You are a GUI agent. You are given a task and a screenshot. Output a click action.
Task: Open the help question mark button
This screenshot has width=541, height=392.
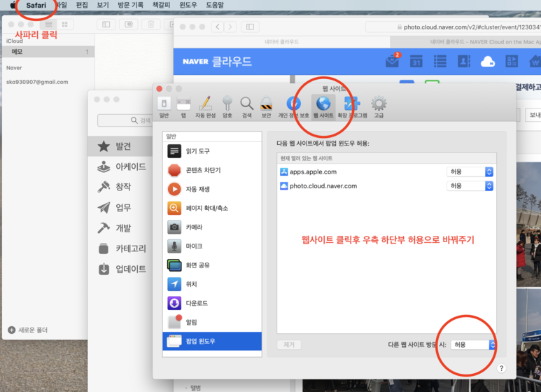click(501, 368)
